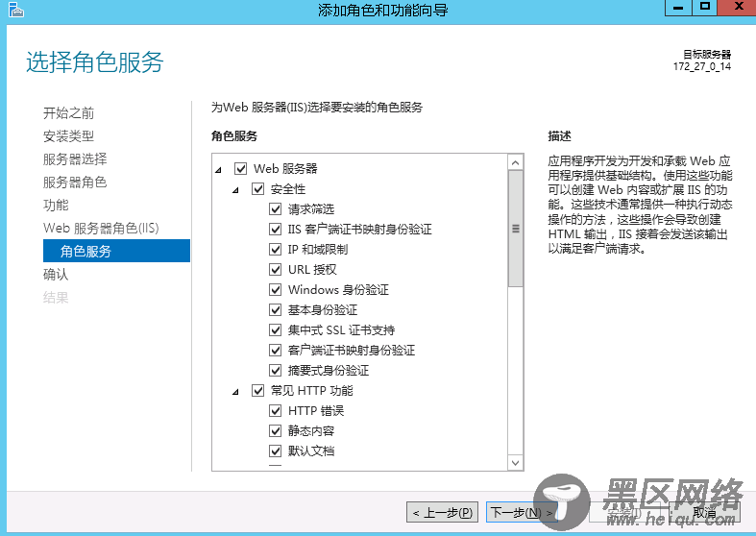Uncheck 请求筛选 checkbox
Viewport: 756px width, 536px height.
click(276, 209)
